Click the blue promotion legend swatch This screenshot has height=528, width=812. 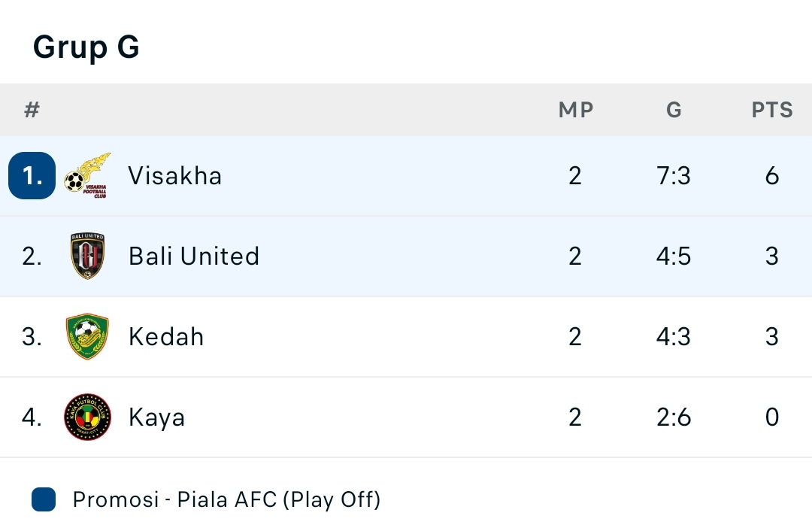(44, 499)
